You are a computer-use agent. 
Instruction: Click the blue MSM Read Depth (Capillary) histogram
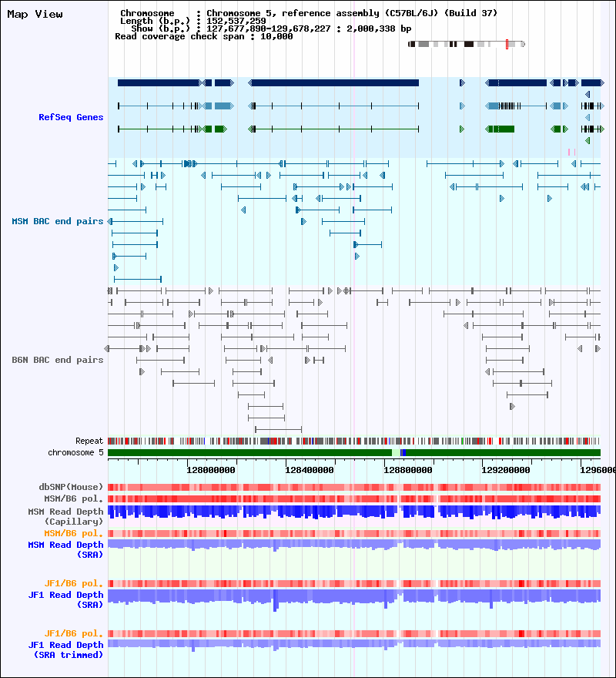354,512
